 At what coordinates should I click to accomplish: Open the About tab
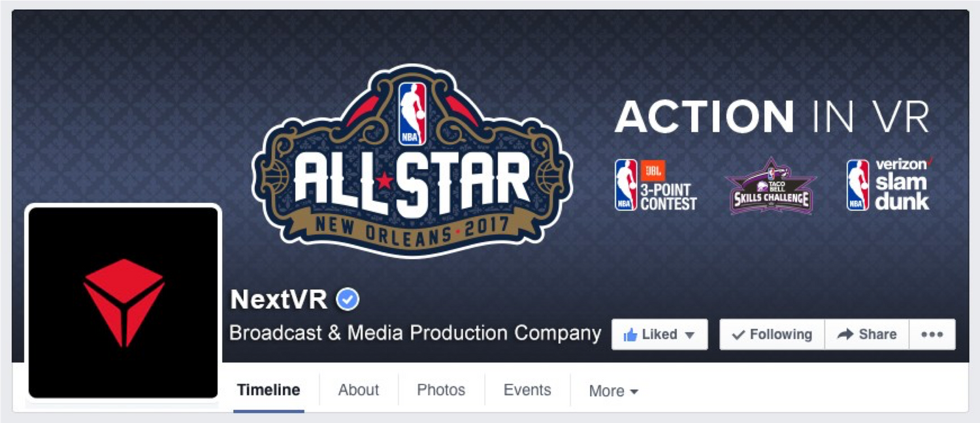[359, 390]
